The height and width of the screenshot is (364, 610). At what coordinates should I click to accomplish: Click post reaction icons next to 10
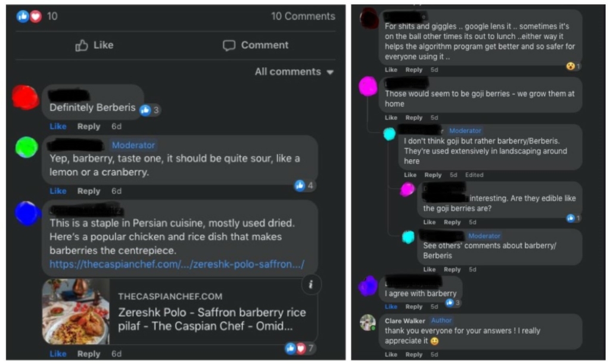point(29,16)
